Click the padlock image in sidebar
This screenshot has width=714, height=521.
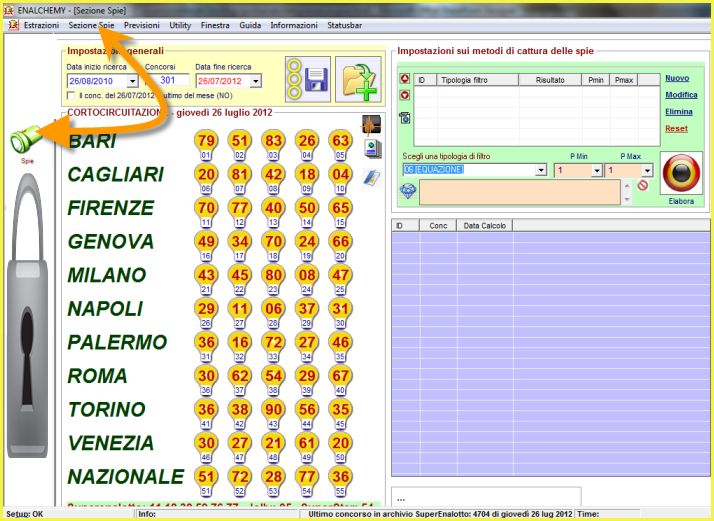pos(28,316)
